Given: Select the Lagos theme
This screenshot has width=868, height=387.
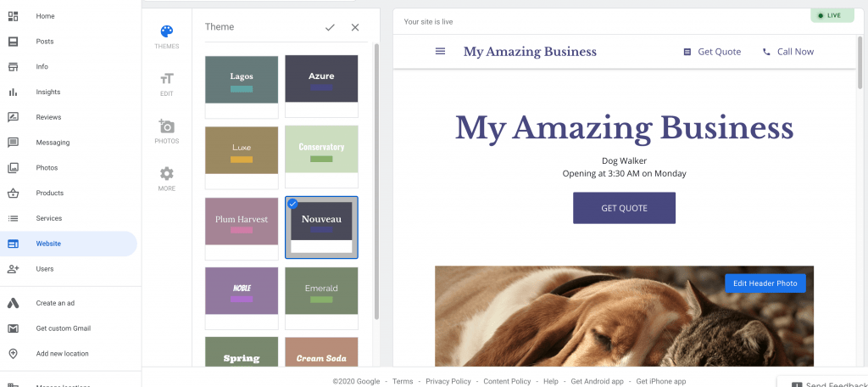Looking at the screenshot, I should [242, 80].
